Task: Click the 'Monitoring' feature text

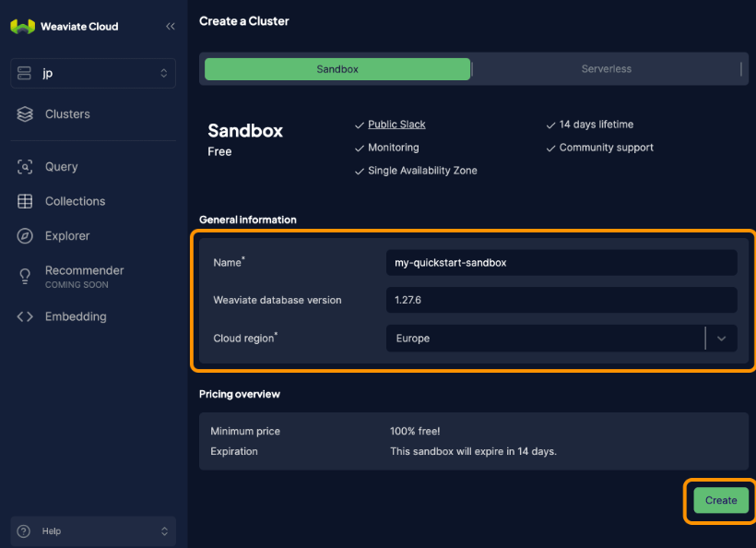Action: point(394,148)
